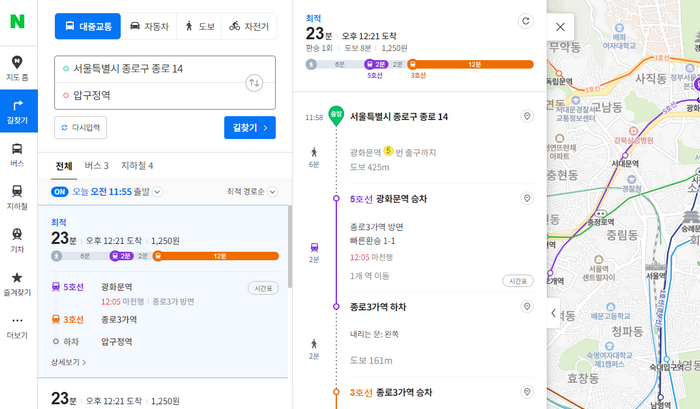Screen dimensions: 700x409
Task: Click the blue 길찾기 search button
Action: click(x=250, y=128)
